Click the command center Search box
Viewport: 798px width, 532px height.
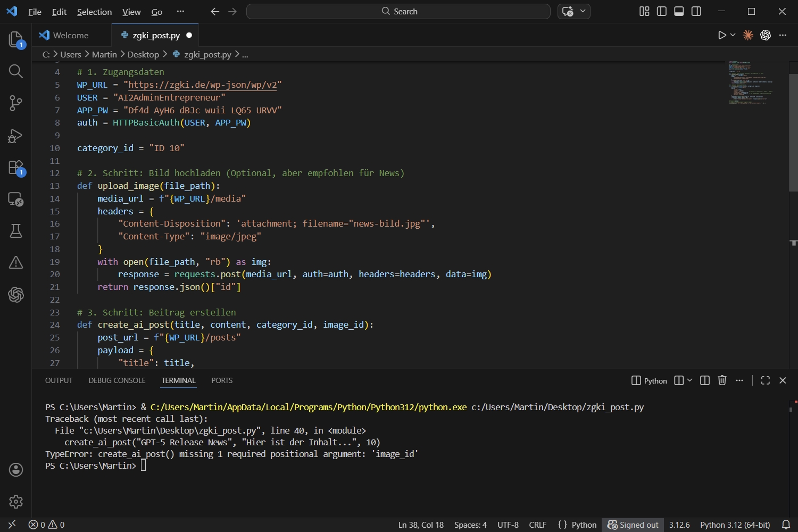[x=398, y=11]
